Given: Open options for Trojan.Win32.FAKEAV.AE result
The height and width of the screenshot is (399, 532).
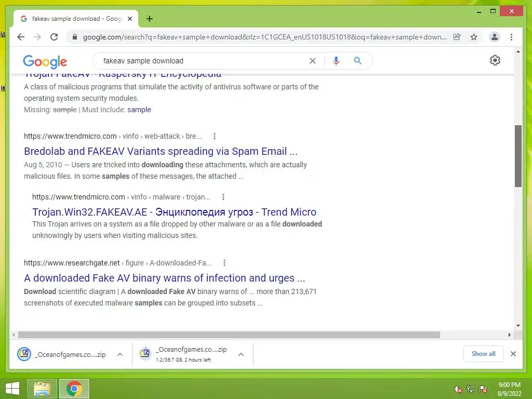Looking at the screenshot, I should tap(223, 197).
